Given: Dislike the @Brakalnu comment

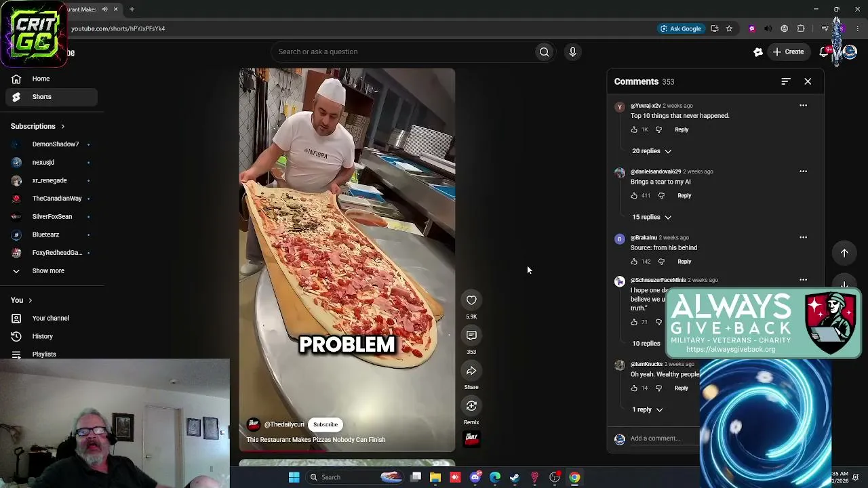Looking at the screenshot, I should (661, 262).
